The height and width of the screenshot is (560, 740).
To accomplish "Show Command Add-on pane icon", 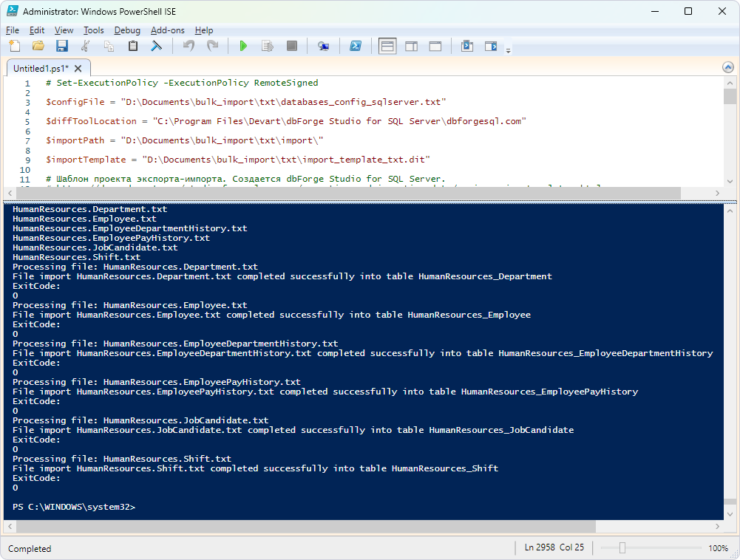I will click(491, 46).
